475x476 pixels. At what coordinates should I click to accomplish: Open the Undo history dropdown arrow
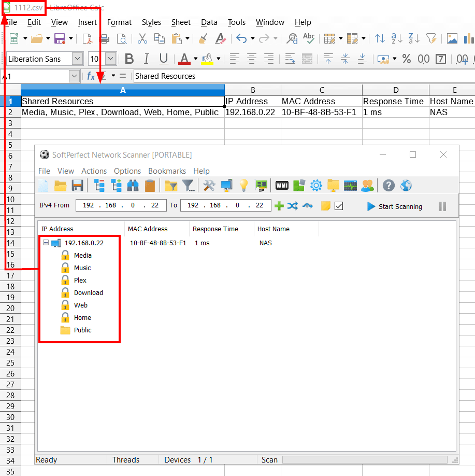point(253,38)
